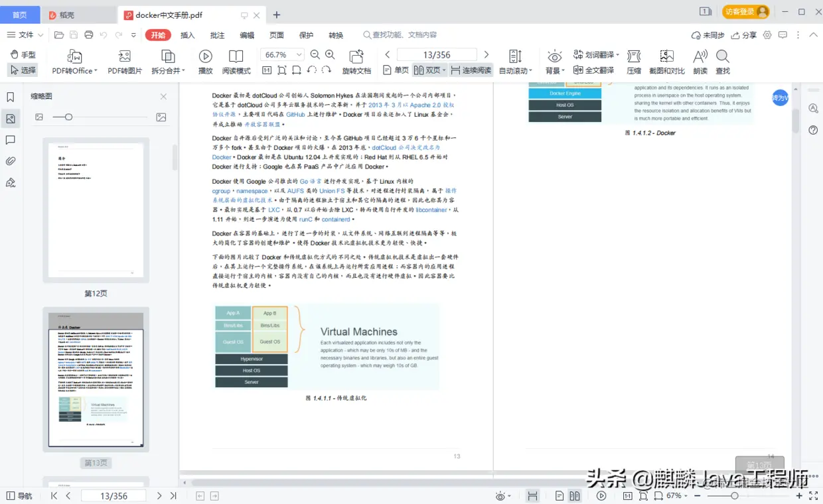Select the Hand tool (手型)
823x504 pixels.
[23, 54]
